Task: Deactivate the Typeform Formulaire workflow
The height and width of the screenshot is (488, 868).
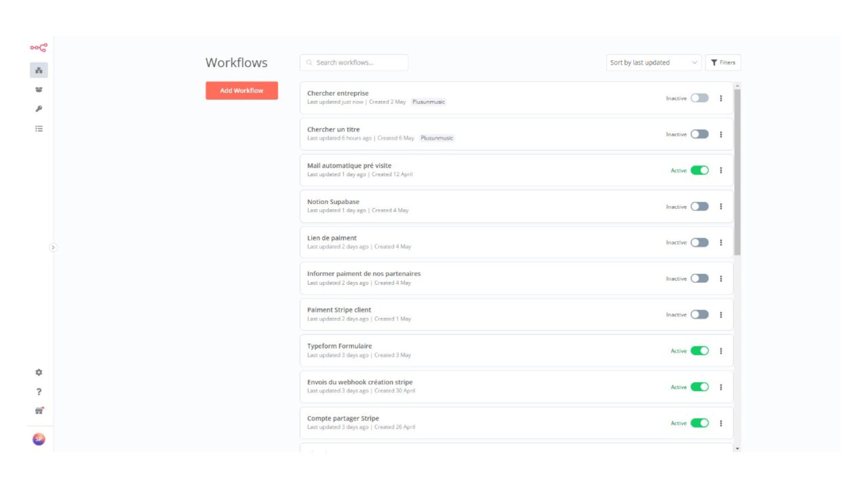Action: click(x=699, y=351)
